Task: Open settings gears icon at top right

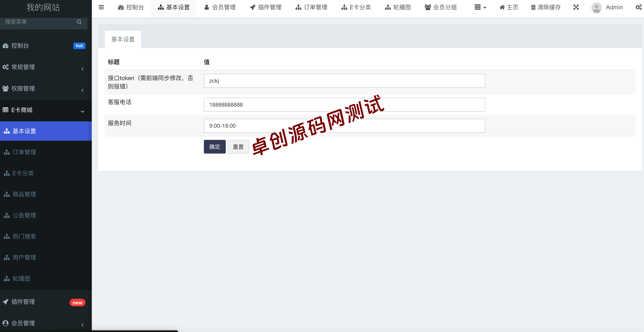Action: coord(639,7)
